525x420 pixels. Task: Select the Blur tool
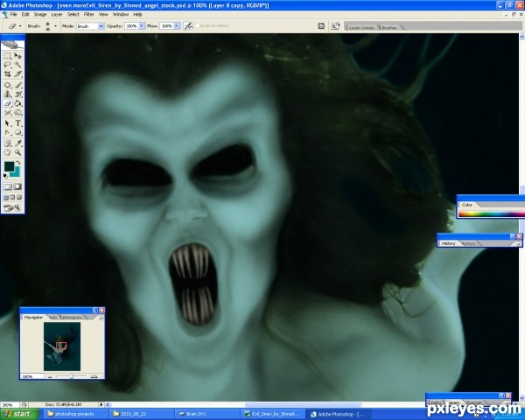coord(7,112)
